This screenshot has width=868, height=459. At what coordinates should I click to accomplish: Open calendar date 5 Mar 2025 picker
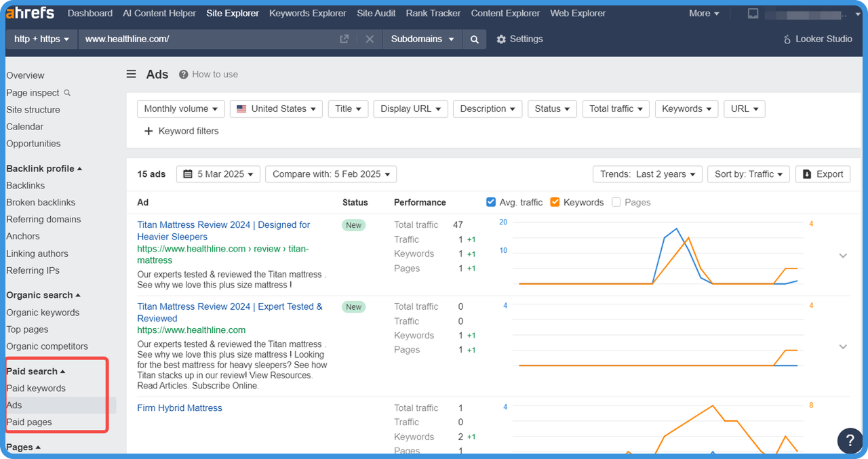point(218,174)
